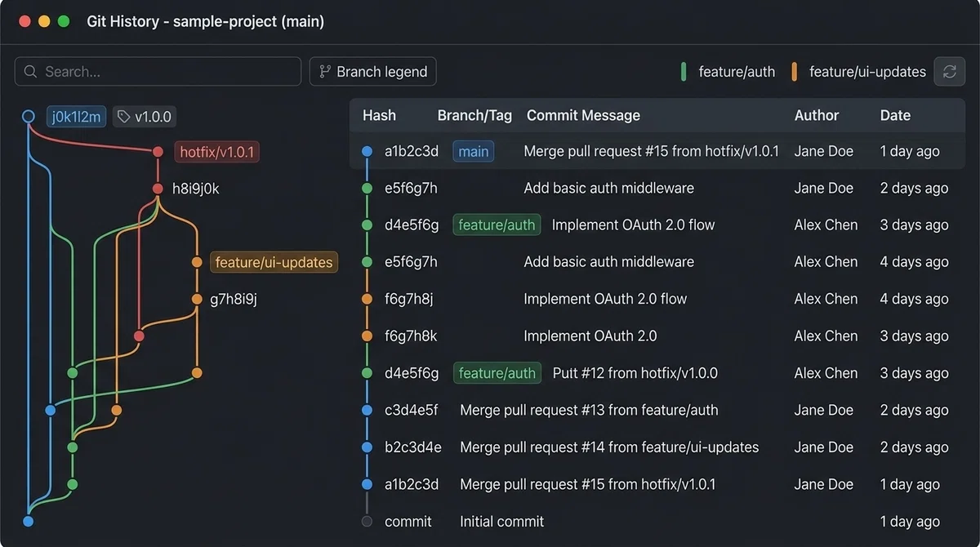Click the refresh icon button
Image resolution: width=980 pixels, height=547 pixels.
[949, 72]
